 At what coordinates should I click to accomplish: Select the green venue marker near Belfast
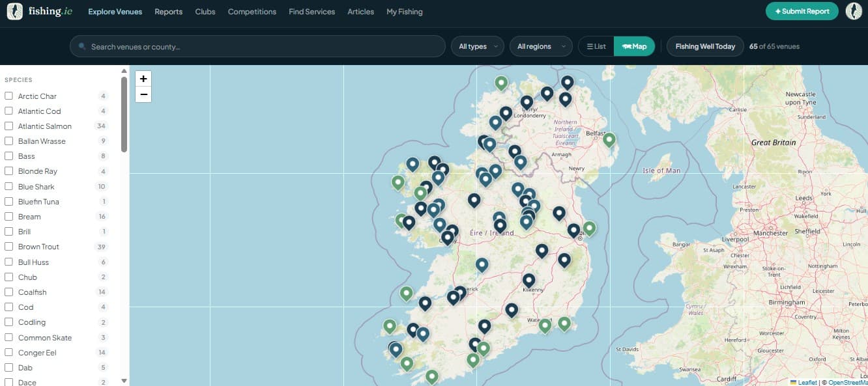[x=609, y=139]
